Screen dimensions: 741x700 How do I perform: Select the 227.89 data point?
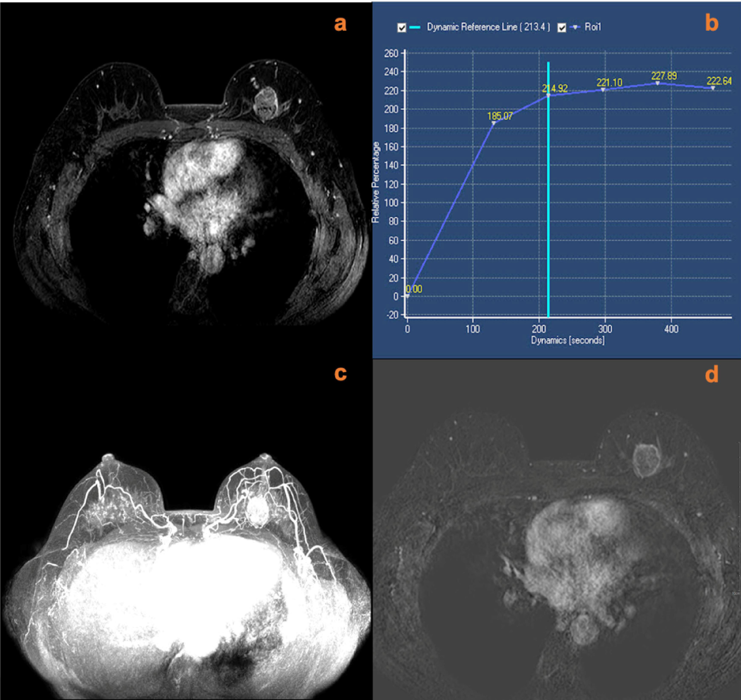(657, 83)
